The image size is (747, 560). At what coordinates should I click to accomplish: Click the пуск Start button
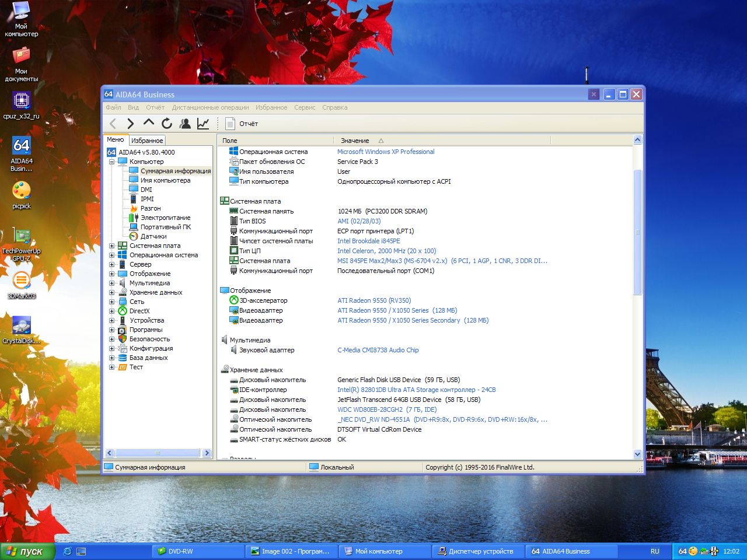pyautogui.click(x=27, y=551)
